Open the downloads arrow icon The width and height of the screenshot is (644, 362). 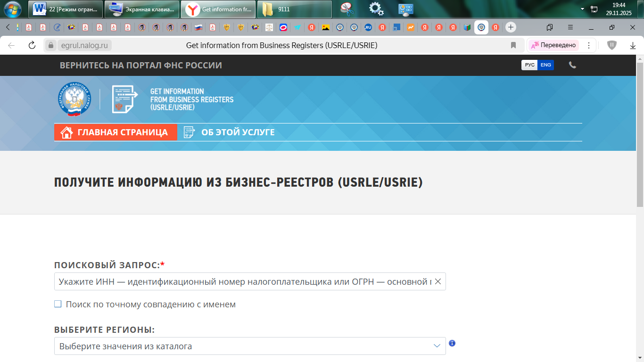[x=633, y=45]
